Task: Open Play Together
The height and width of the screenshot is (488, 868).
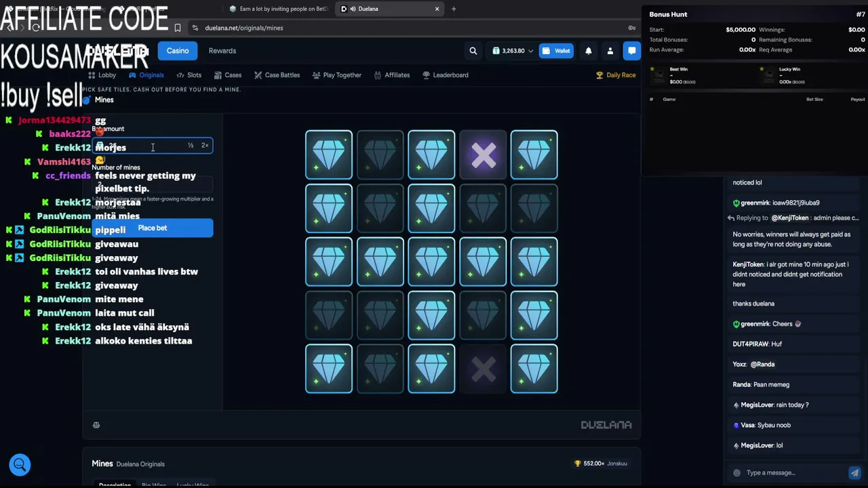Action: [337, 75]
